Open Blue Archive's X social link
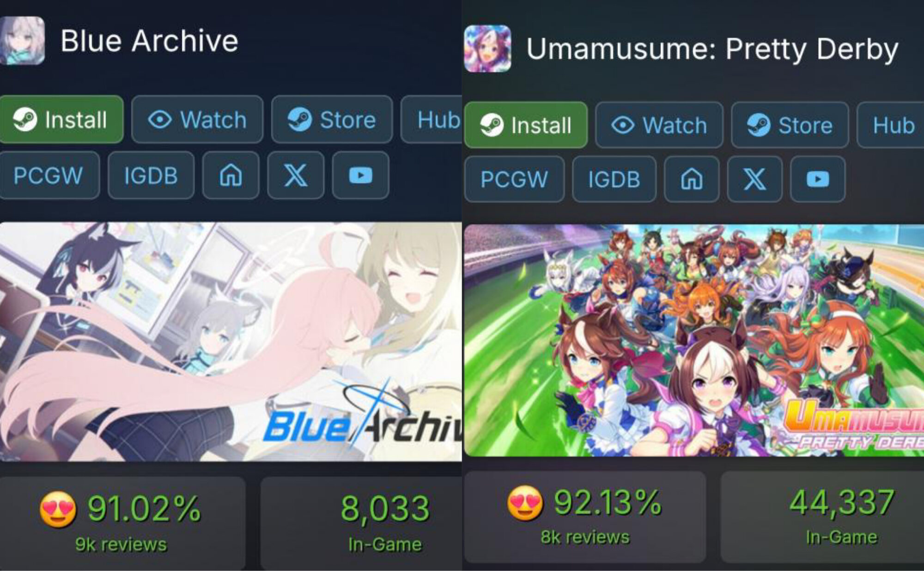Screen dimensions: 924x571 coord(296,175)
